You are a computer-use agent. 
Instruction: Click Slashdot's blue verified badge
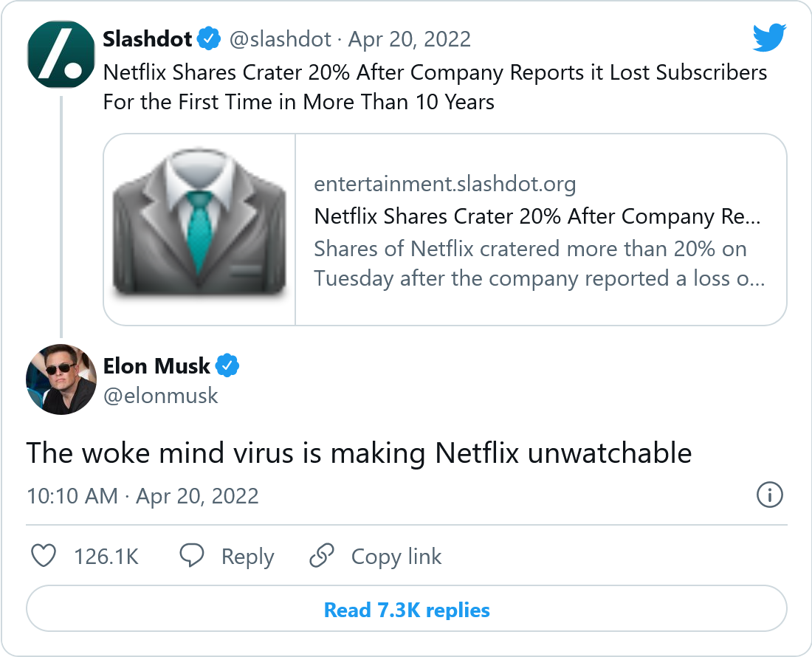pos(210,39)
